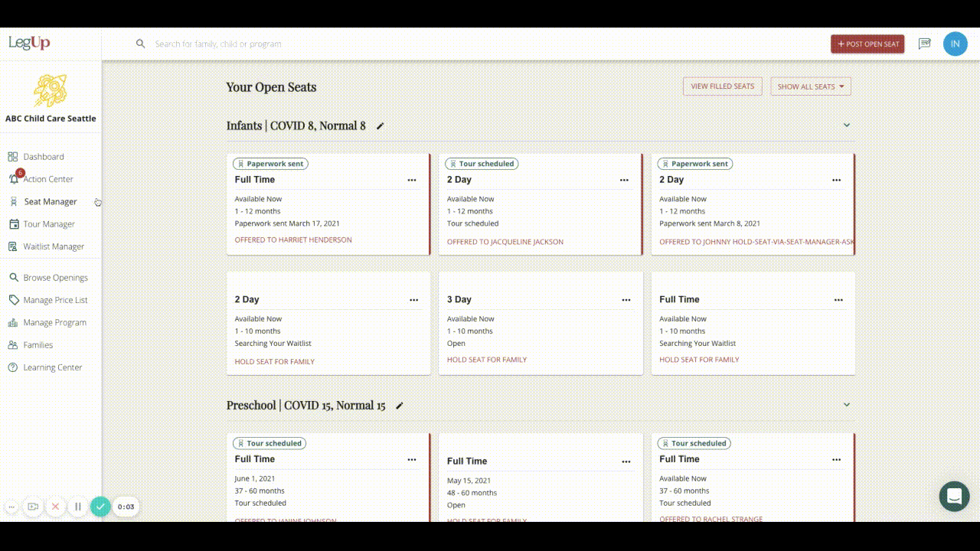Cancel recording with the red X
The width and height of the screenshot is (980, 551).
[55, 507]
